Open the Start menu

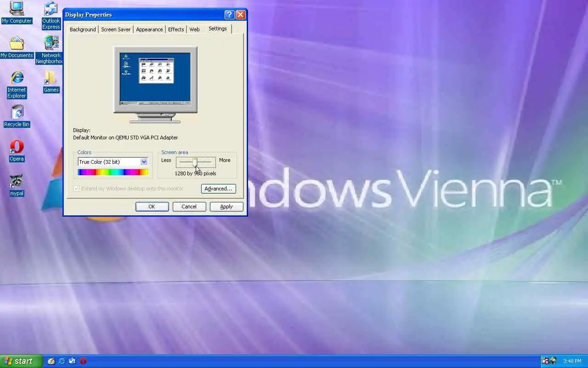point(22,361)
